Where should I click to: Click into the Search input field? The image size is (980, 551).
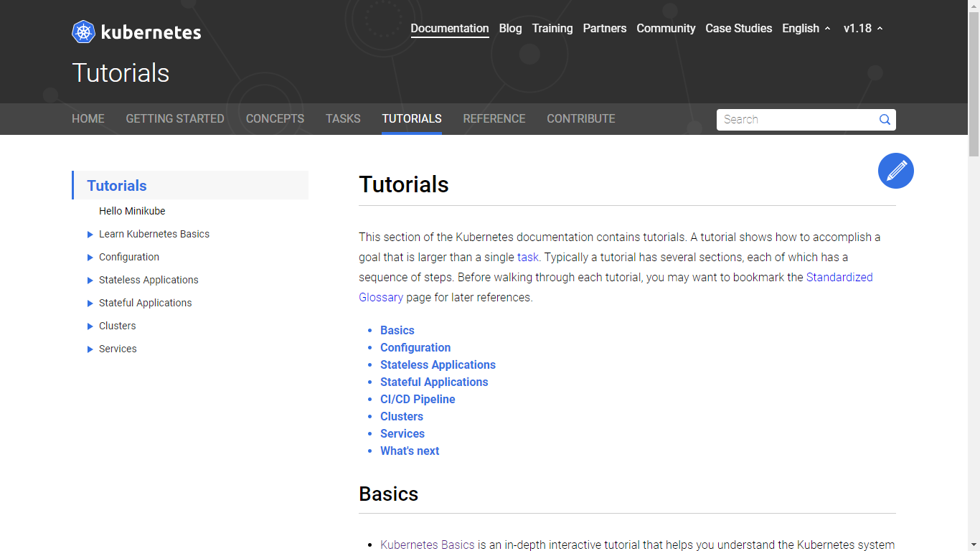(x=796, y=120)
